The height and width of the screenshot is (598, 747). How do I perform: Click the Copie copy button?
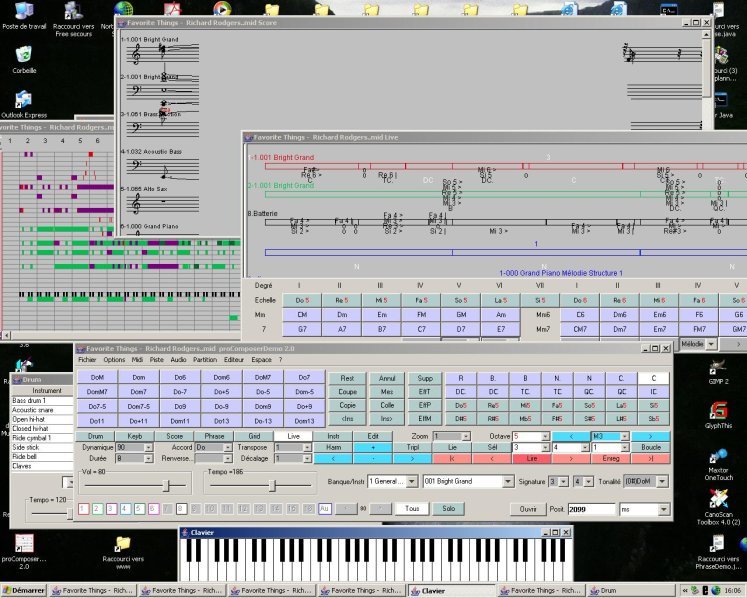click(347, 405)
